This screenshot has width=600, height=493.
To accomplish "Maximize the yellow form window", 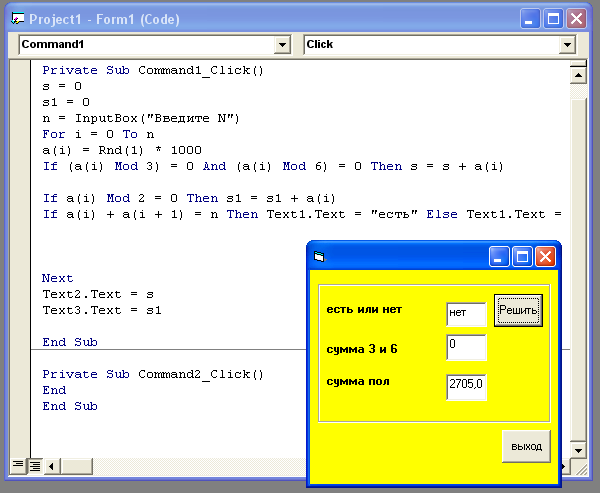I will [522, 256].
